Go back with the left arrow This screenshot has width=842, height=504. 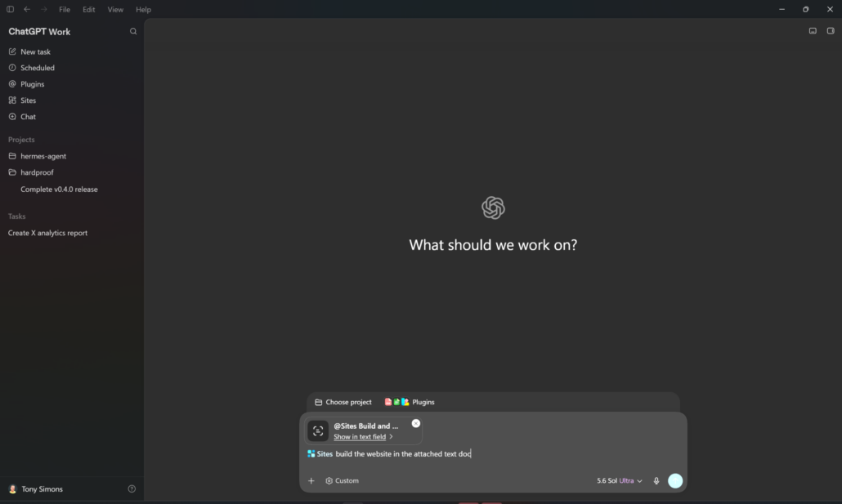27,9
